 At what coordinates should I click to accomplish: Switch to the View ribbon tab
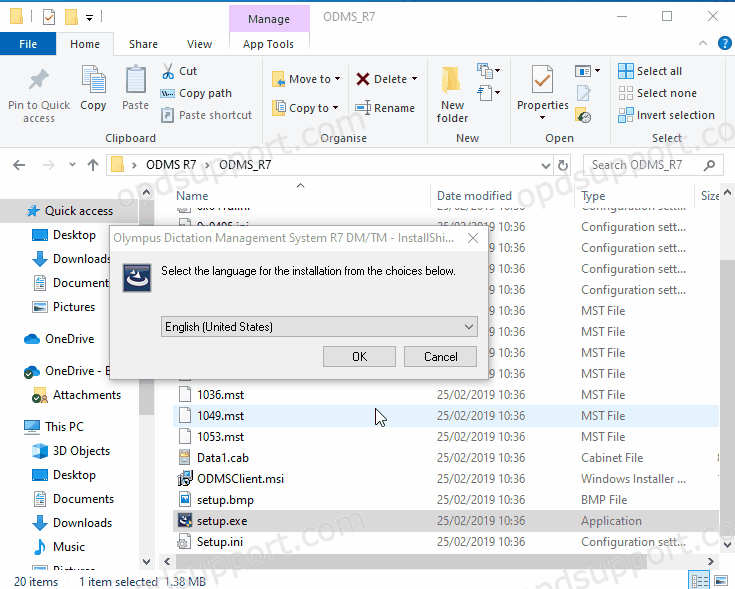point(199,44)
